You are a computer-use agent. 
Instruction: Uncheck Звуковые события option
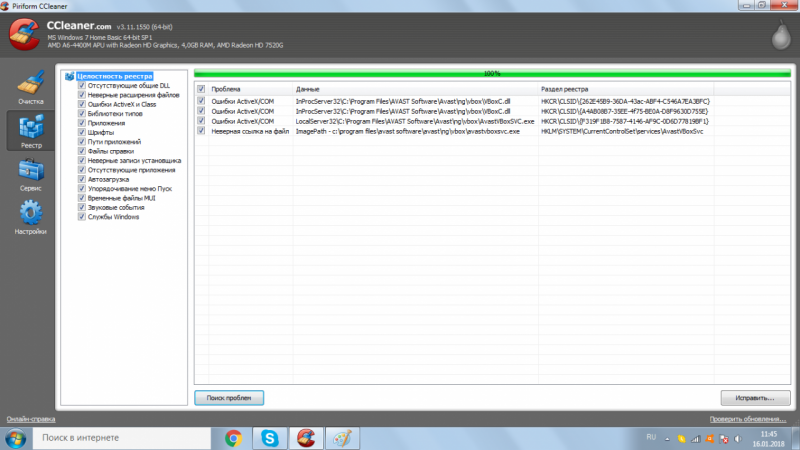pos(82,207)
